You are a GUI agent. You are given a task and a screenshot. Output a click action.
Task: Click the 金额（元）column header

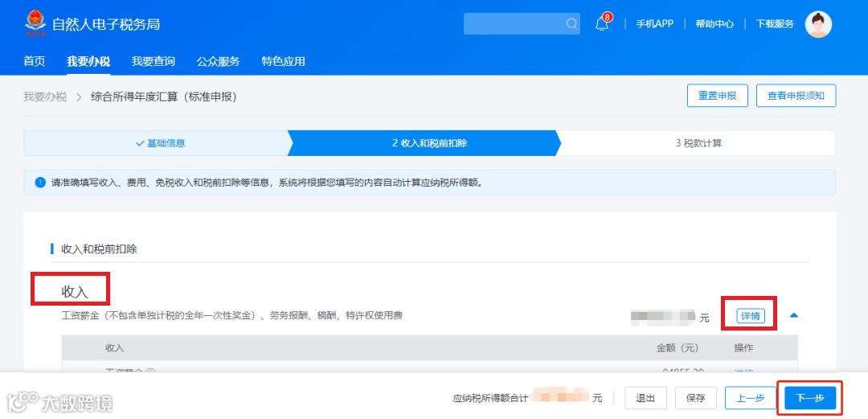[x=678, y=348]
